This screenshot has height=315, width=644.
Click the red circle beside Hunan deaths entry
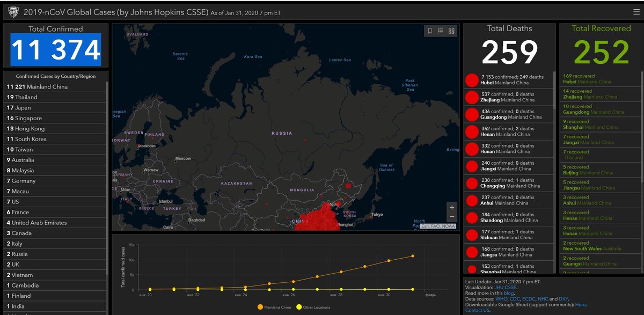coord(472,149)
